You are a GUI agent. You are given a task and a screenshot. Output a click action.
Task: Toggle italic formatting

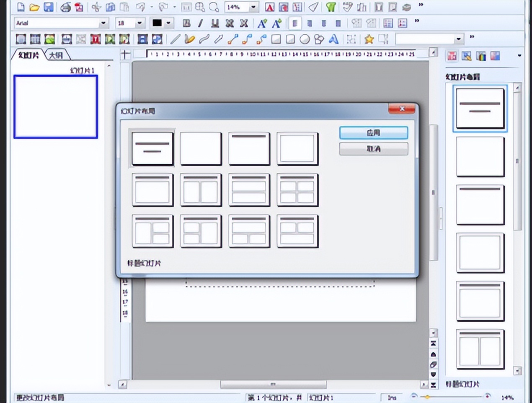201,23
